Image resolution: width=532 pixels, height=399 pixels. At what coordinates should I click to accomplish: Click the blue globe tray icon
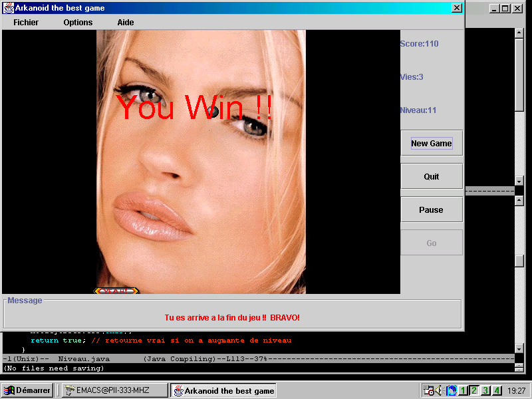[x=452, y=390]
